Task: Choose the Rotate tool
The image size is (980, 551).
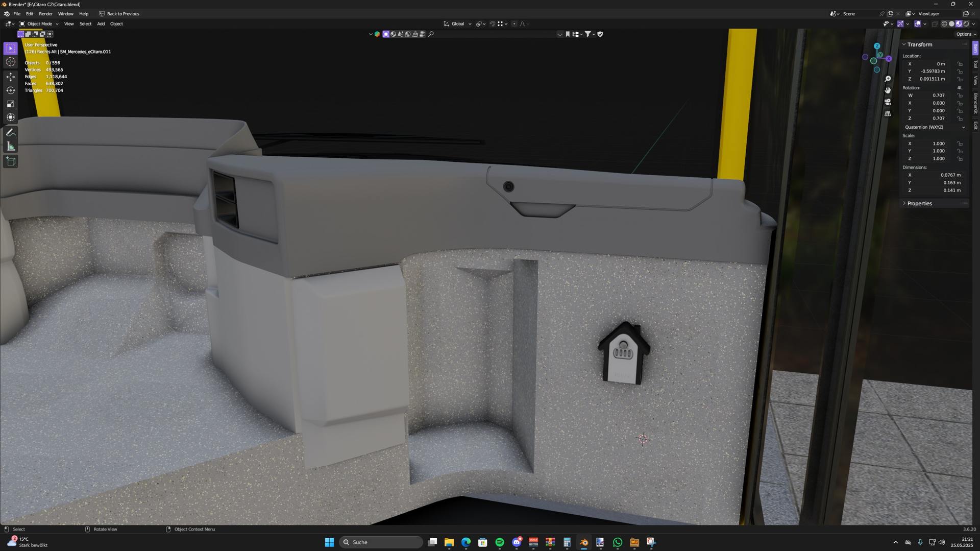Action: click(11, 90)
